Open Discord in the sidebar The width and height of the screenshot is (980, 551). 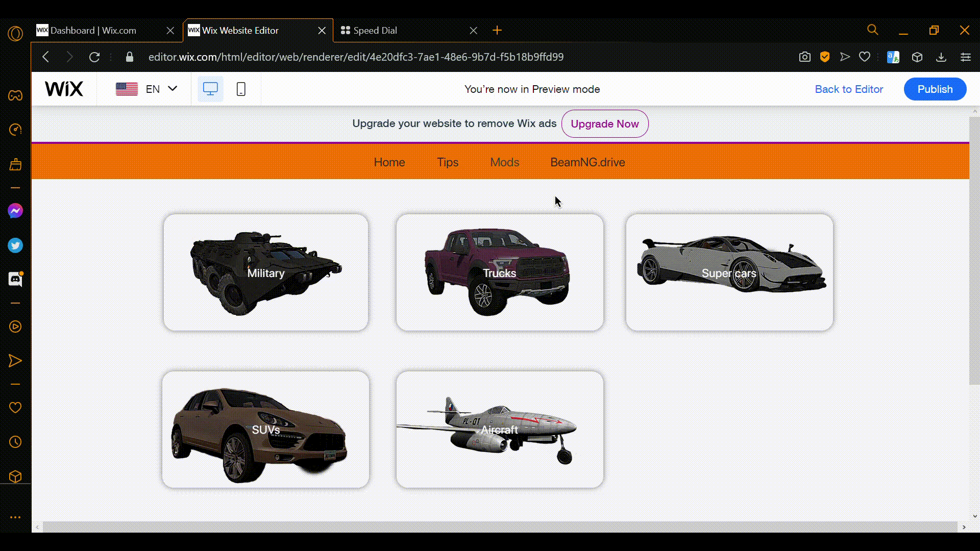click(15, 279)
